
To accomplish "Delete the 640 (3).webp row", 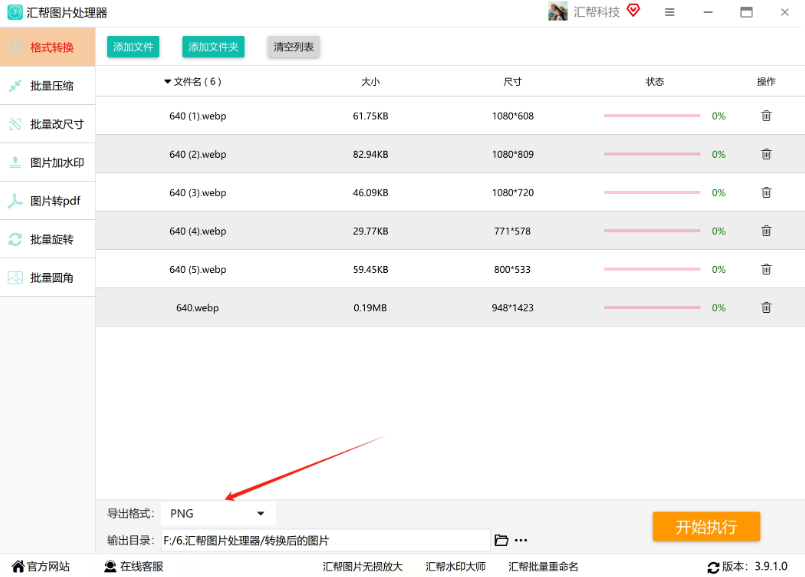I will pos(766,193).
